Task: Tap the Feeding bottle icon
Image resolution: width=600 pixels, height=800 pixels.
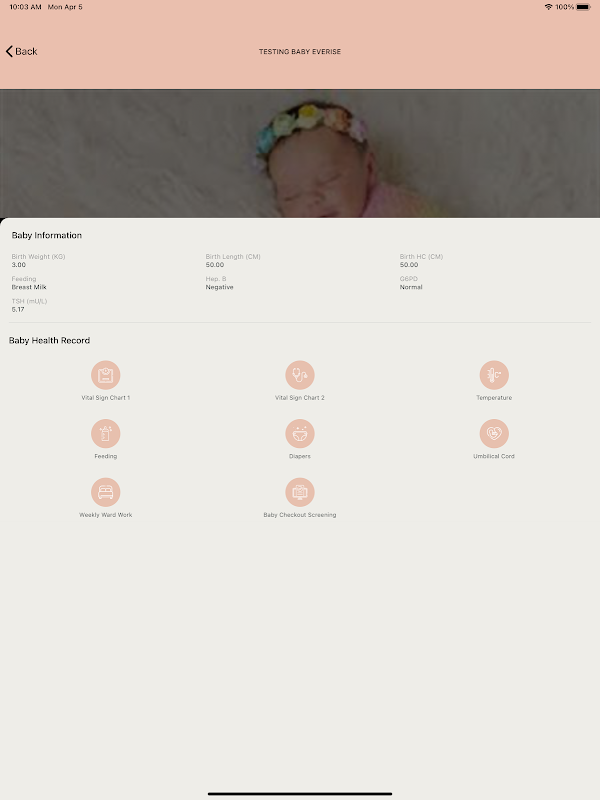Action: (106, 434)
